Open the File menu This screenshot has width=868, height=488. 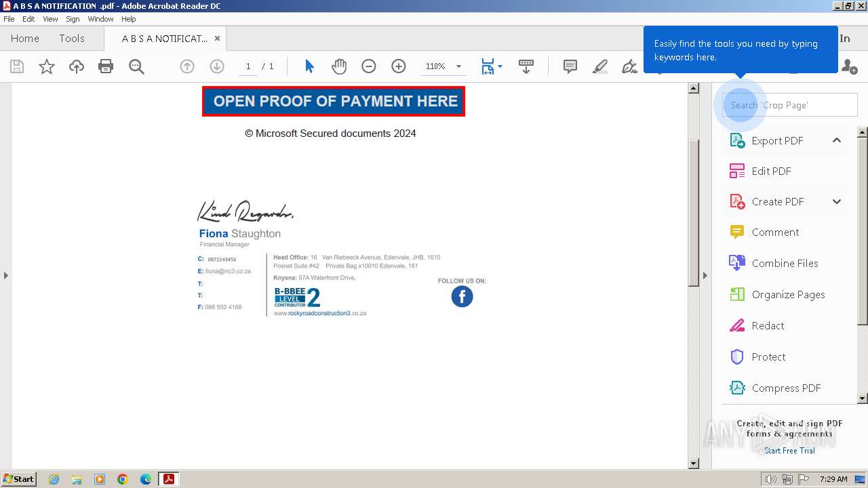click(9, 19)
